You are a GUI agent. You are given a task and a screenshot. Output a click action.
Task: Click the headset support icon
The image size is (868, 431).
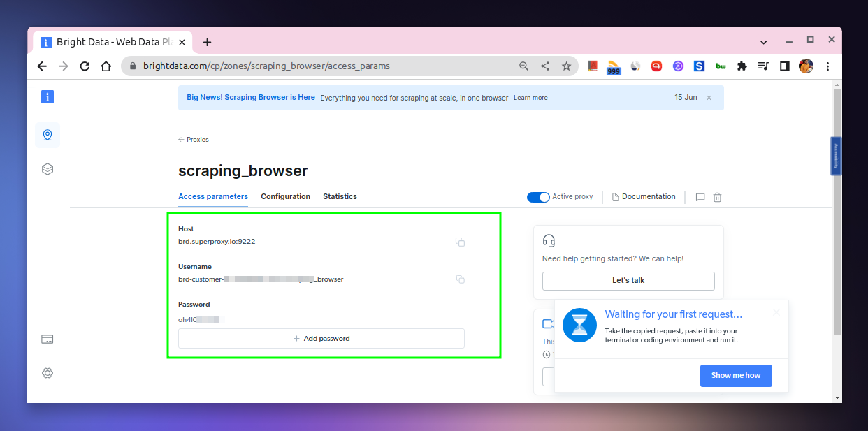[x=549, y=241]
